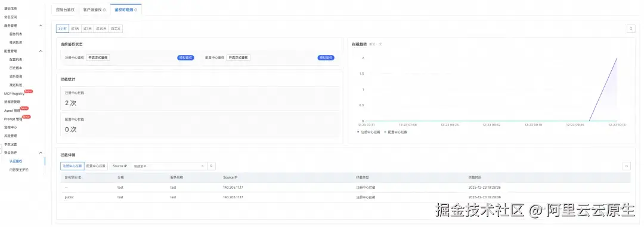Clear the Source IP search field
The height and width of the screenshot is (227, 644).
pyautogui.click(x=202, y=166)
